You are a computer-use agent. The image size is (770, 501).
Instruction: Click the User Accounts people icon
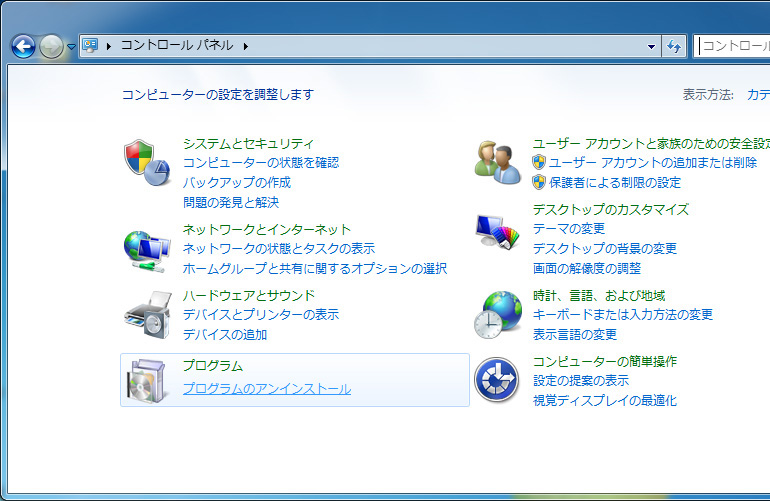[497, 163]
